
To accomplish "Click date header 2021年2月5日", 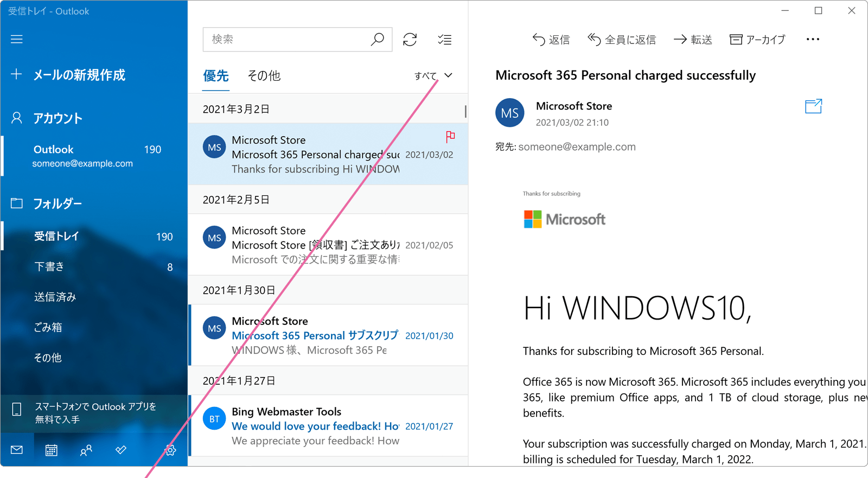I will coord(237,200).
